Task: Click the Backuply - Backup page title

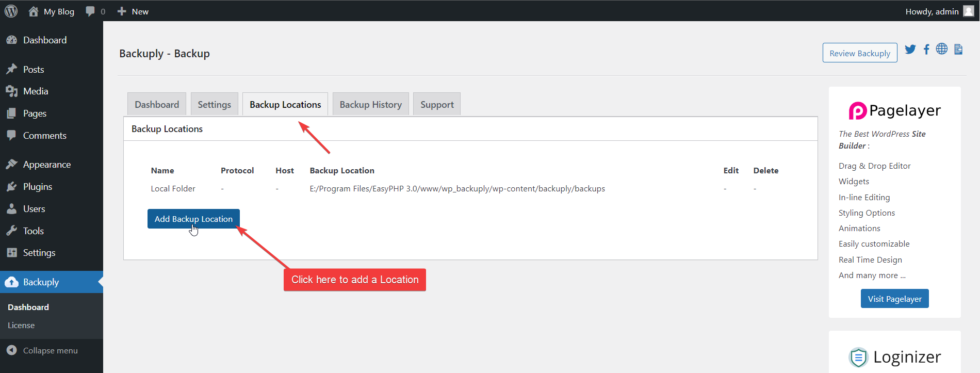Action: pos(165,53)
